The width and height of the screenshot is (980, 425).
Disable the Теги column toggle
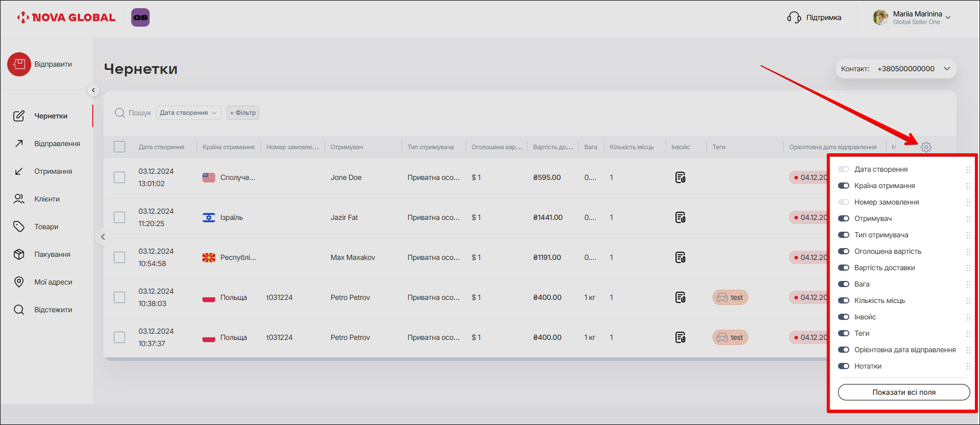[844, 333]
